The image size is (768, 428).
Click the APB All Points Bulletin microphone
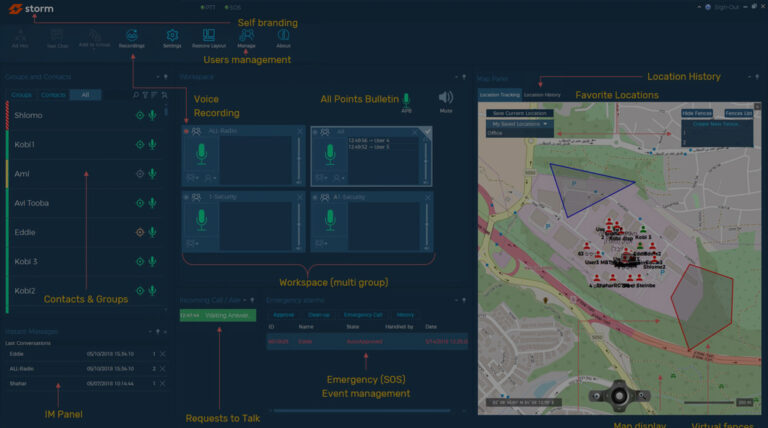pos(406,100)
